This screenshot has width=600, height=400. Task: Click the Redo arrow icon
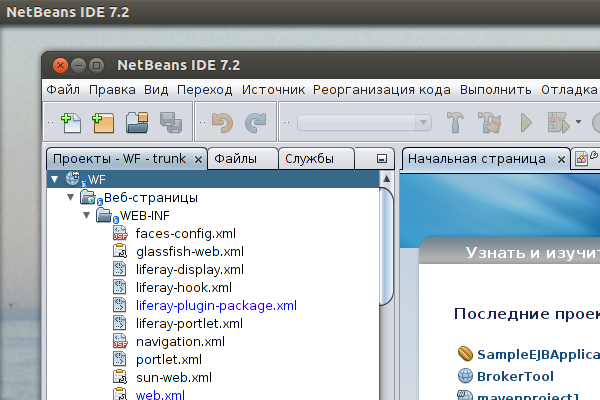tap(256, 123)
